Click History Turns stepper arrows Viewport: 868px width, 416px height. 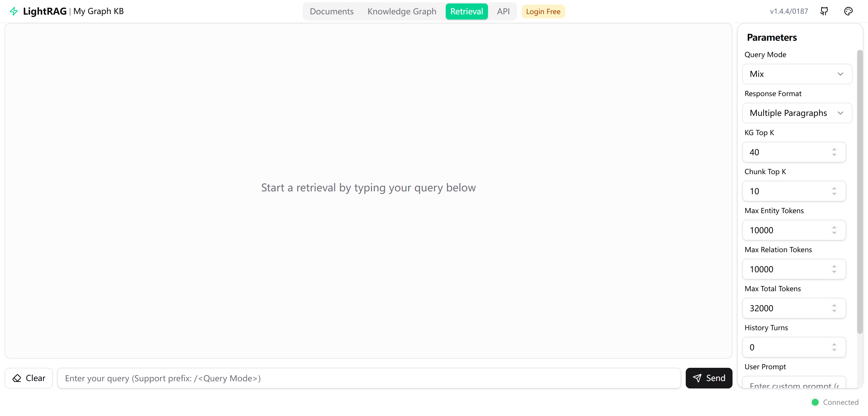click(834, 347)
